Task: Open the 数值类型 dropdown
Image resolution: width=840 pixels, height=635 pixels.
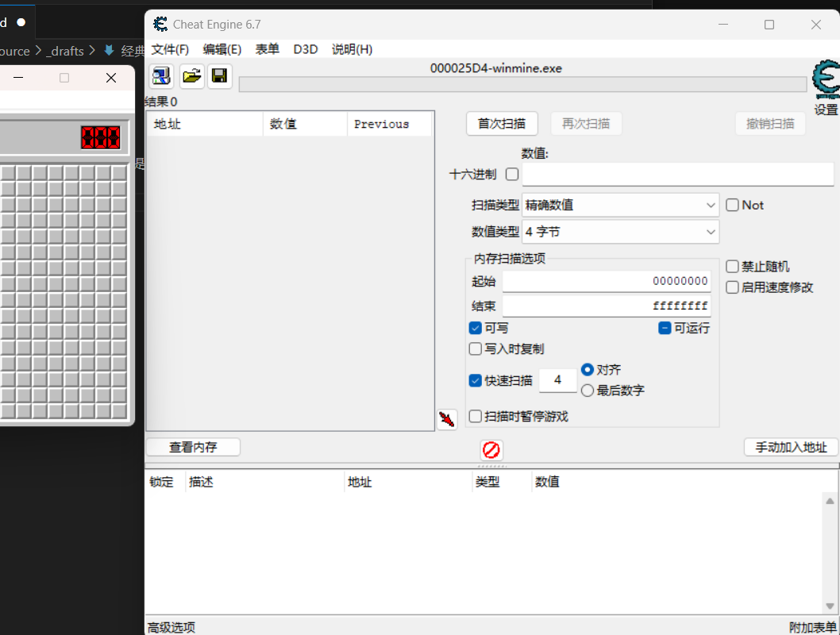Action: coord(620,232)
